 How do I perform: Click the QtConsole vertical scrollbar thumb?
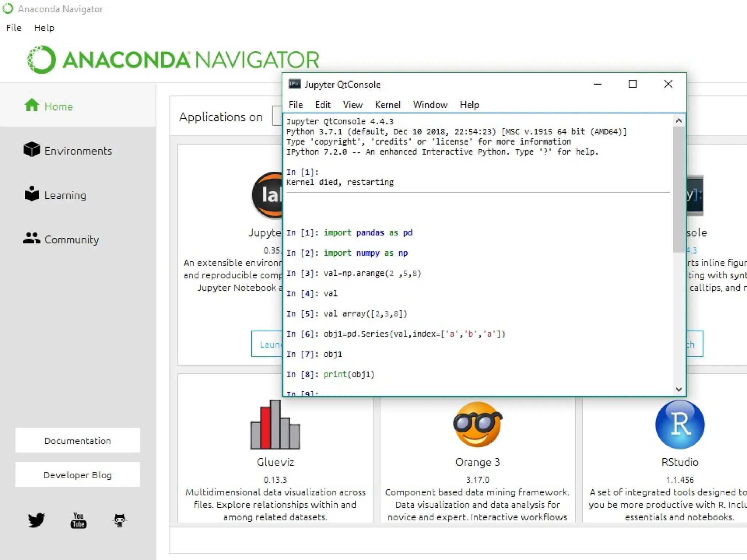(x=679, y=189)
